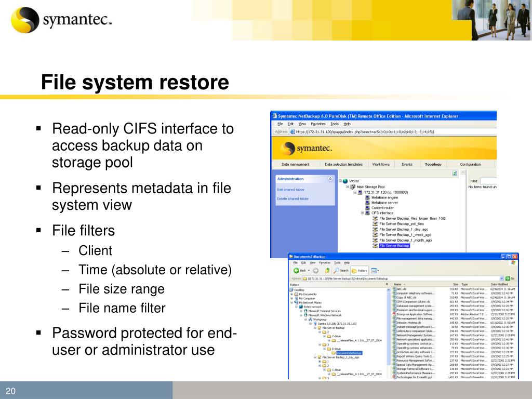Select the Topology tab
Viewport: 532px width, 399px height.
point(433,164)
